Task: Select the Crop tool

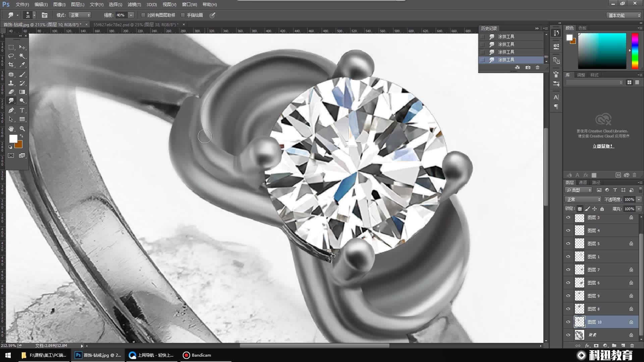Action: (11, 65)
